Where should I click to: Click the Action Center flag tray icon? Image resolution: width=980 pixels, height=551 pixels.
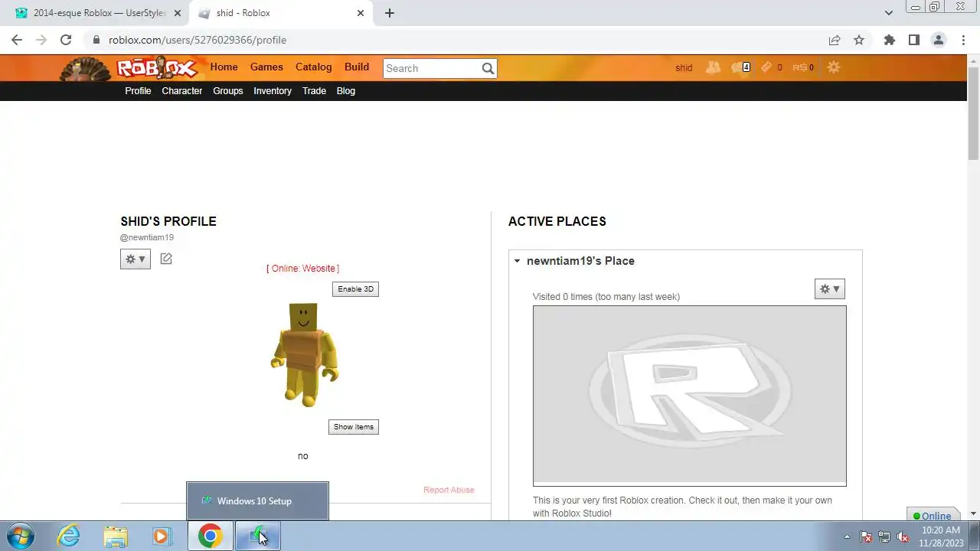[866, 536]
